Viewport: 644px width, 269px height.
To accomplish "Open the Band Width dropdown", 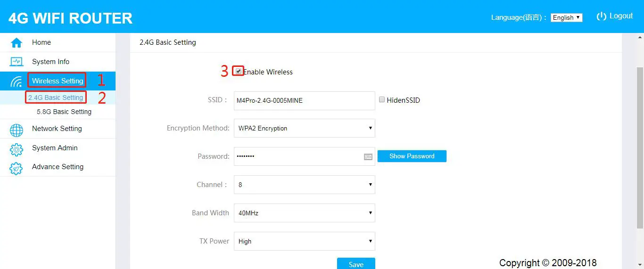I will (305, 213).
